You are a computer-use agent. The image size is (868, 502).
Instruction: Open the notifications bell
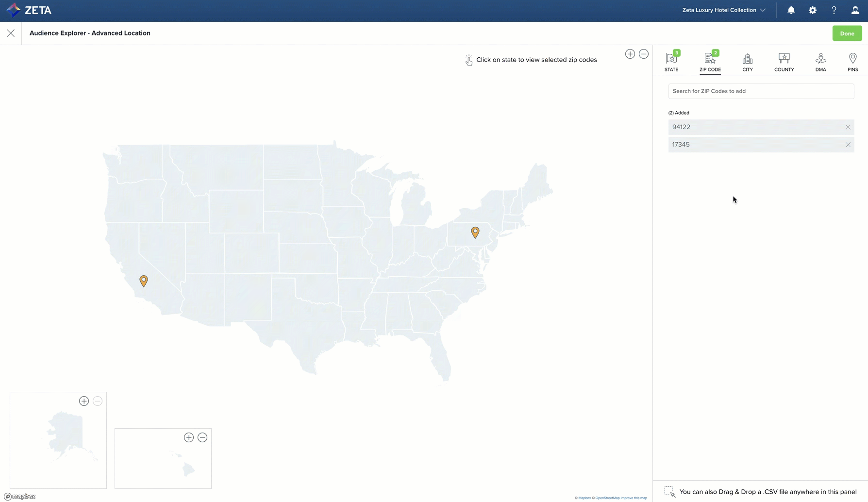(791, 10)
